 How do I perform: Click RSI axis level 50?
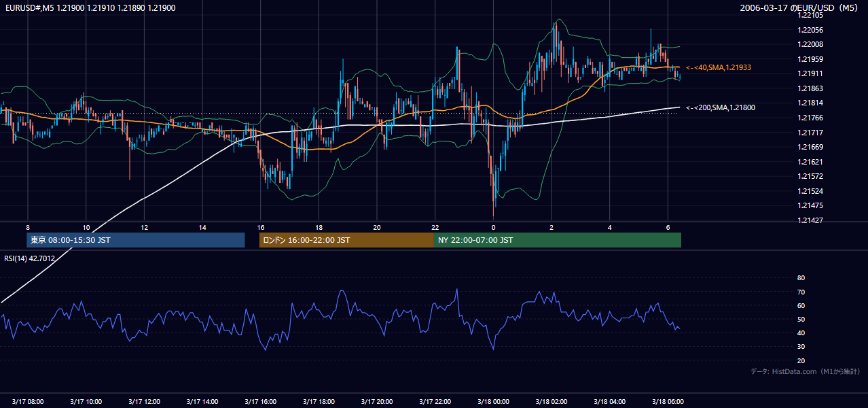click(x=801, y=319)
